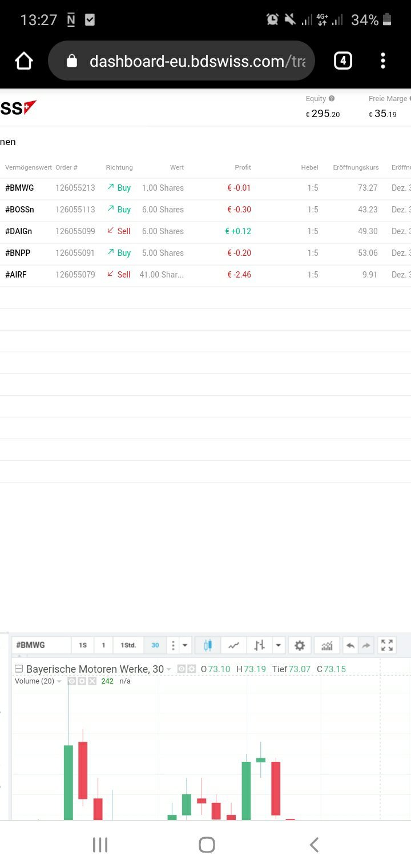
Task: Tap Android home button
Action: point(207,845)
